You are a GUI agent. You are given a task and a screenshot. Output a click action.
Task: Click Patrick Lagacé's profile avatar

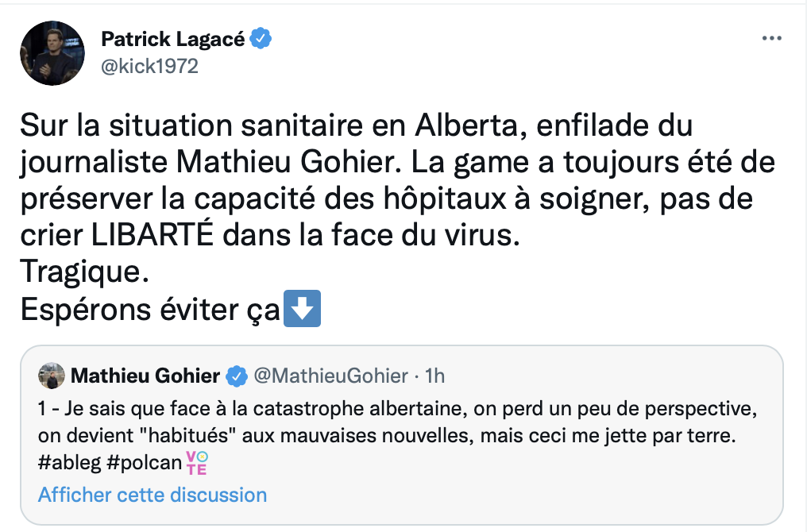pos(52,53)
